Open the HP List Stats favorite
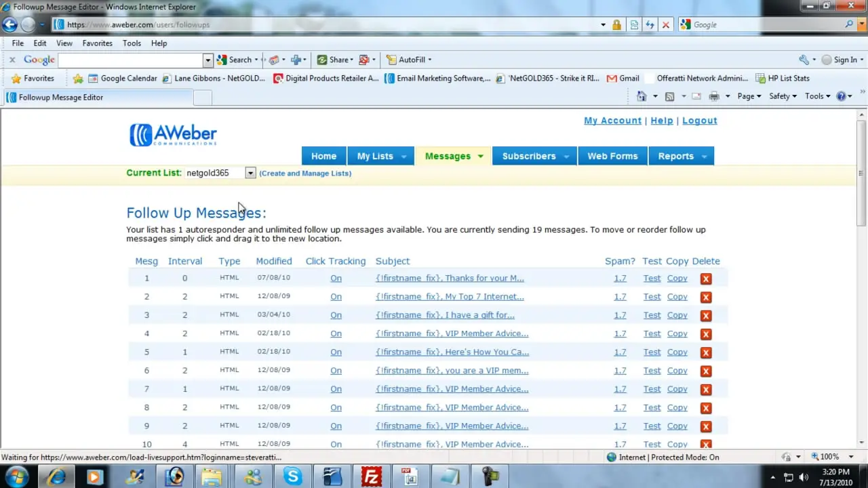This screenshot has height=488, width=868. [783, 78]
